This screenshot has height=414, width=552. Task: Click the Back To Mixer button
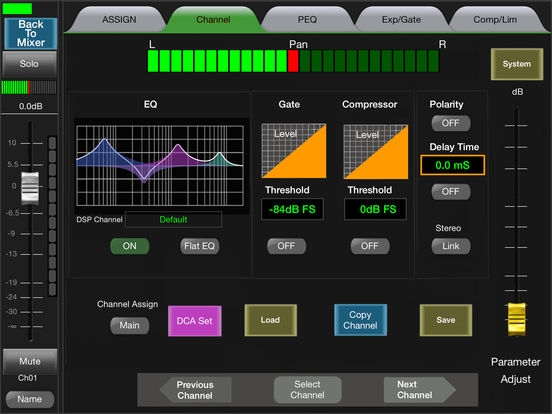pyautogui.click(x=31, y=33)
